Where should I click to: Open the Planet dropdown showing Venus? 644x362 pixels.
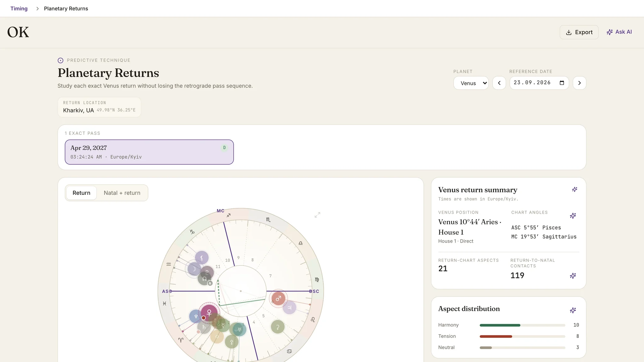tap(471, 83)
